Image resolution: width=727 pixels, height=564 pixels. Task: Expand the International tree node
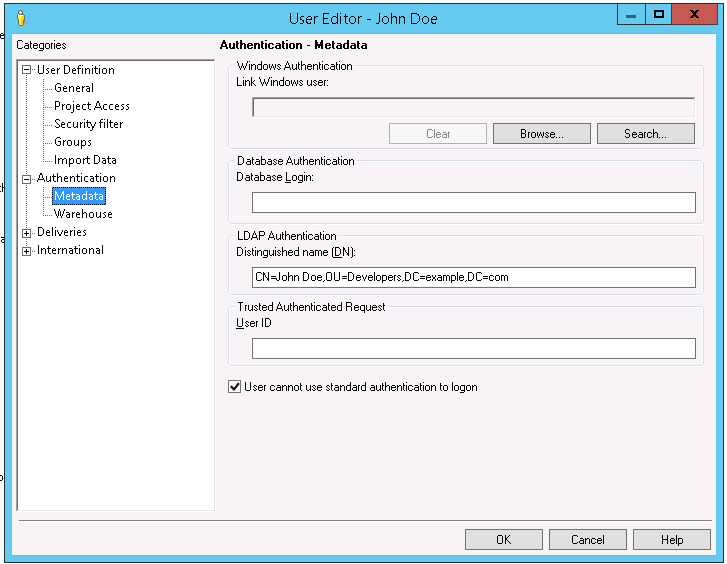point(27,250)
